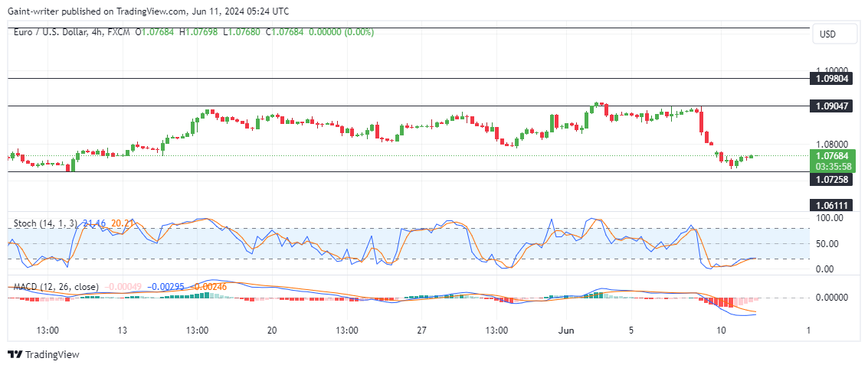Select the 1.07258 support price label
The height and width of the screenshot is (368, 868).
831,178
